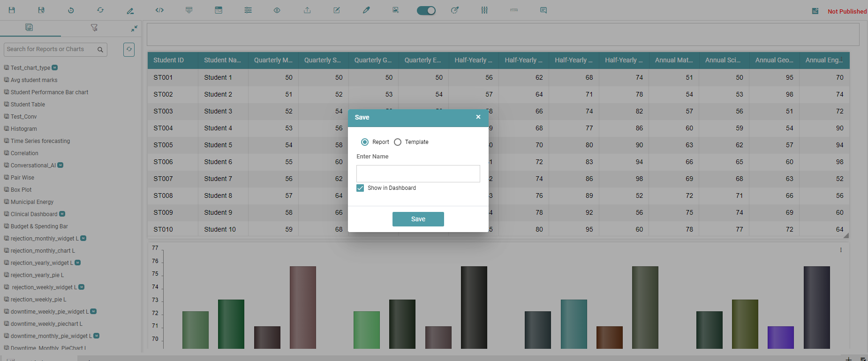The width and height of the screenshot is (868, 361).
Task: Click the refresh icon beside the search box
Action: (129, 49)
